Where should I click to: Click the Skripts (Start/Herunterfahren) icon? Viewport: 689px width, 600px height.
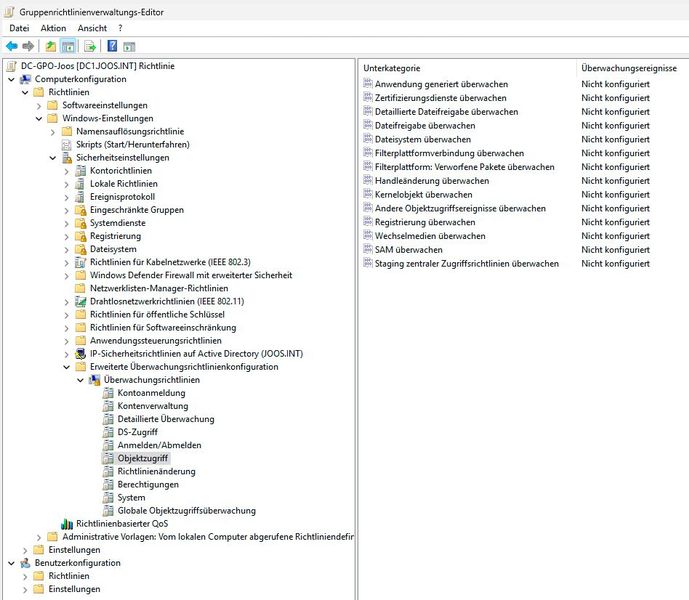click(x=66, y=144)
